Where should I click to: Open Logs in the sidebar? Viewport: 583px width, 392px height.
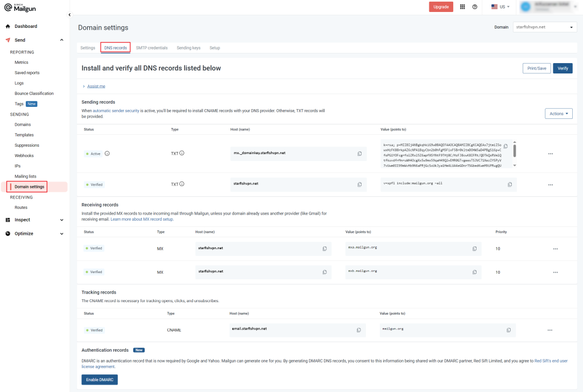click(x=19, y=83)
